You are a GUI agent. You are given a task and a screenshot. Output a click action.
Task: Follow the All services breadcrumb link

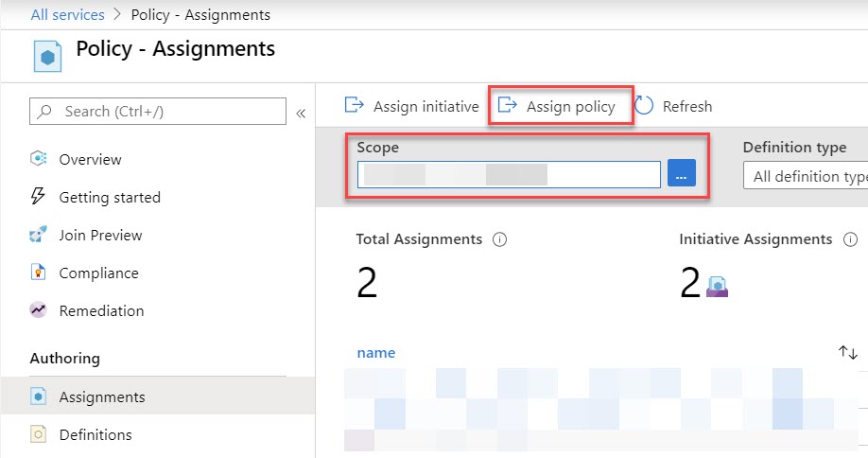67,14
